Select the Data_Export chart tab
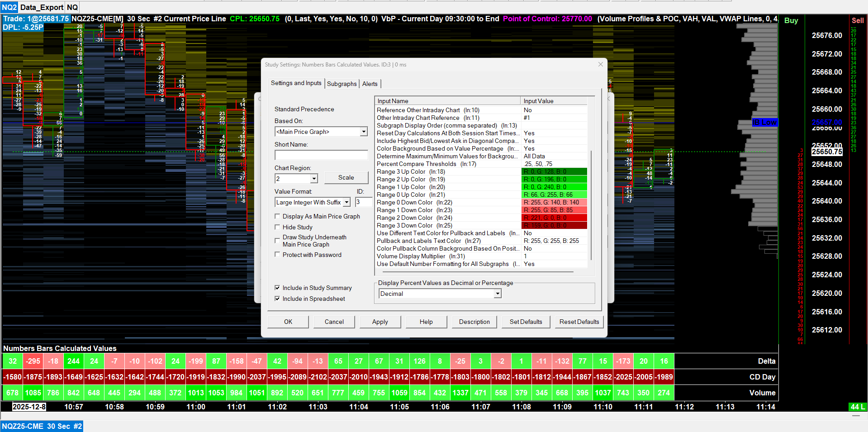 click(x=42, y=7)
